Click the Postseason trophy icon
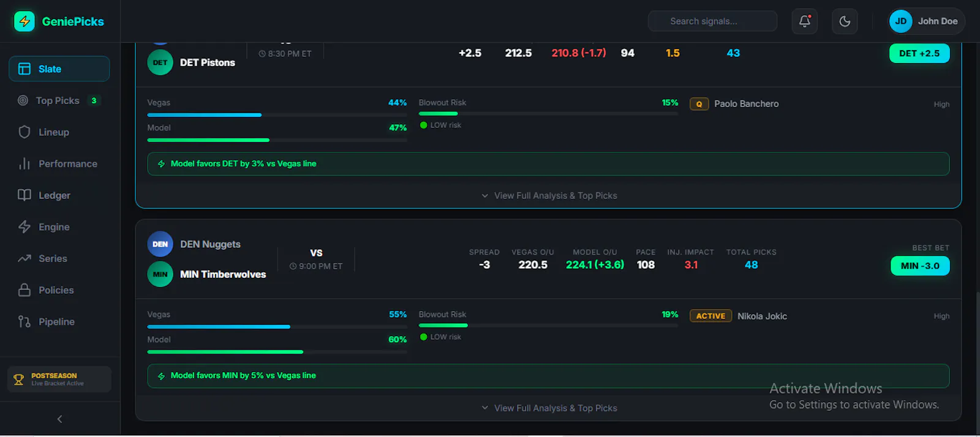Viewport: 980px width, 437px height. point(19,379)
